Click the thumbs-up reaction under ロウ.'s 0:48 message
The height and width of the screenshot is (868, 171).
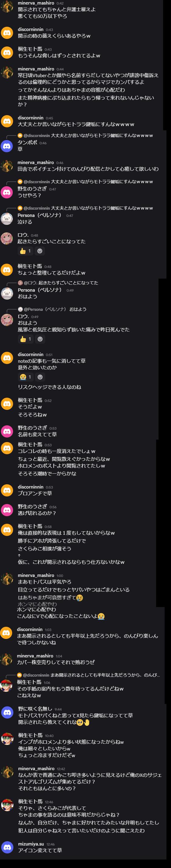coord(25,251)
